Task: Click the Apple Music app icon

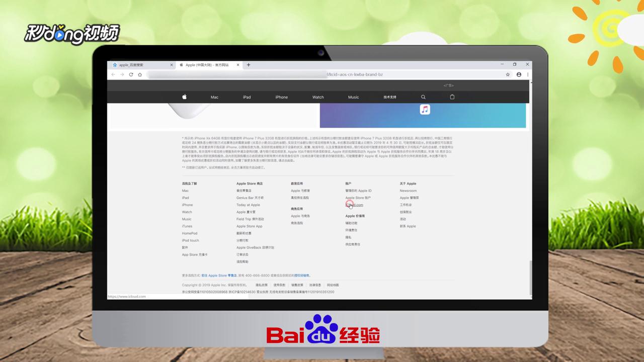Action: tap(425, 110)
